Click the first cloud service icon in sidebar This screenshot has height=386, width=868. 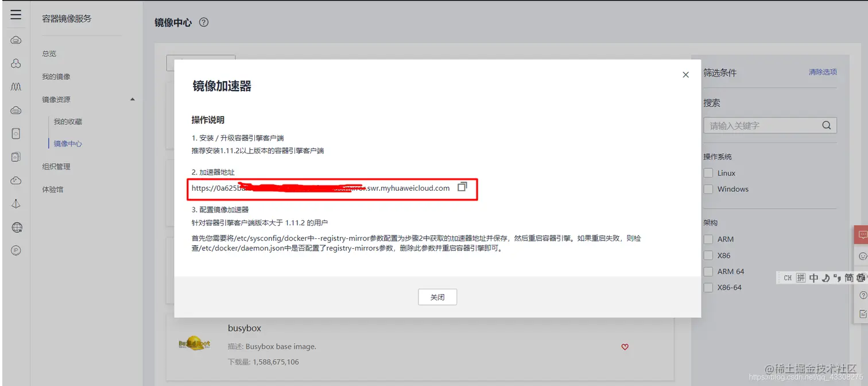[15, 40]
